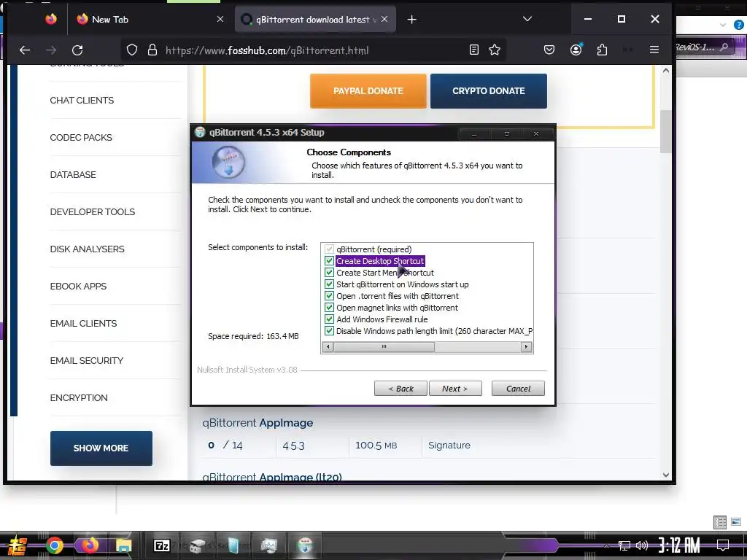Open the network icon in system tray
Image resolution: width=747 pixels, height=560 pixels.
point(624,545)
